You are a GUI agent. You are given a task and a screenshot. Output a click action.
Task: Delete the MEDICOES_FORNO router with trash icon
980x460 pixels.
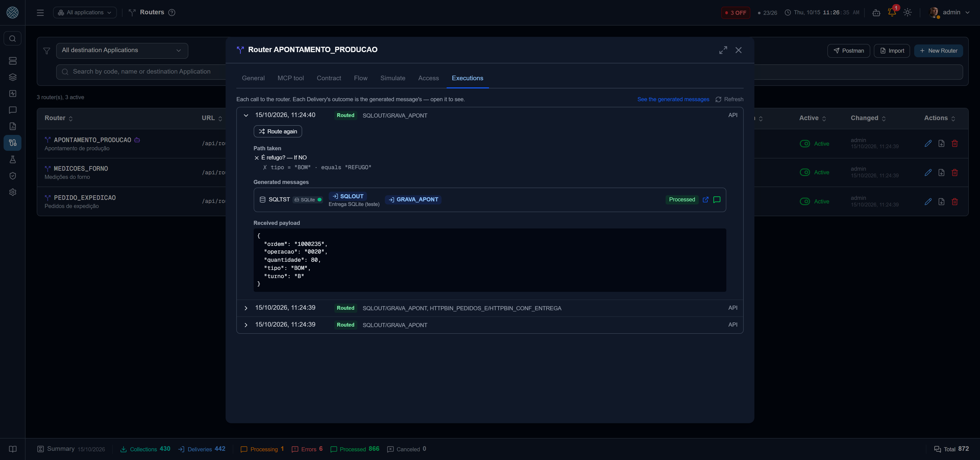pos(954,172)
